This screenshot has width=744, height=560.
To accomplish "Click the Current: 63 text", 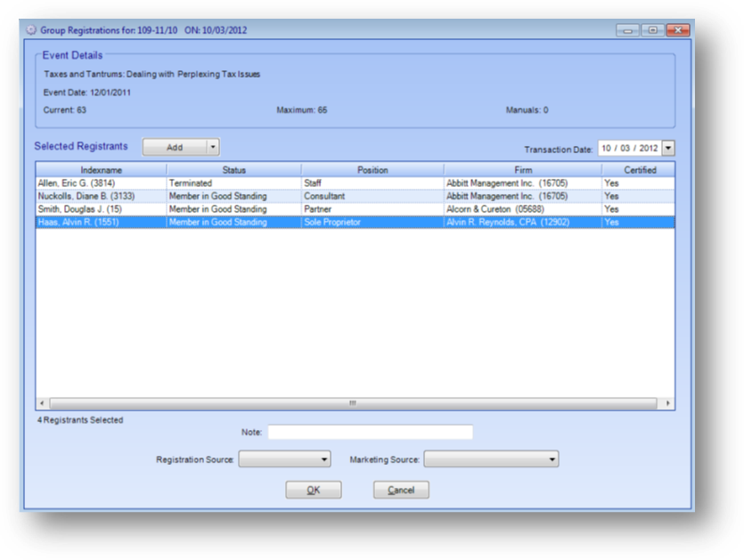I will pos(64,110).
